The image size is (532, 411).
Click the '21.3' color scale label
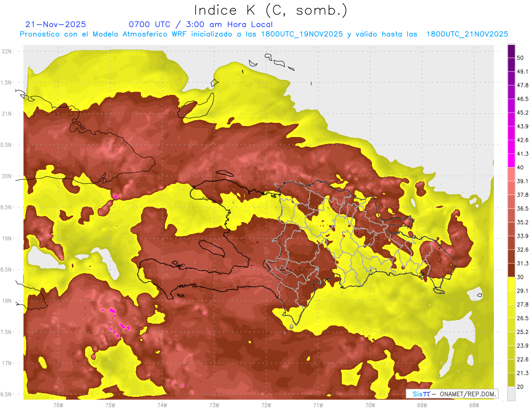click(x=523, y=373)
